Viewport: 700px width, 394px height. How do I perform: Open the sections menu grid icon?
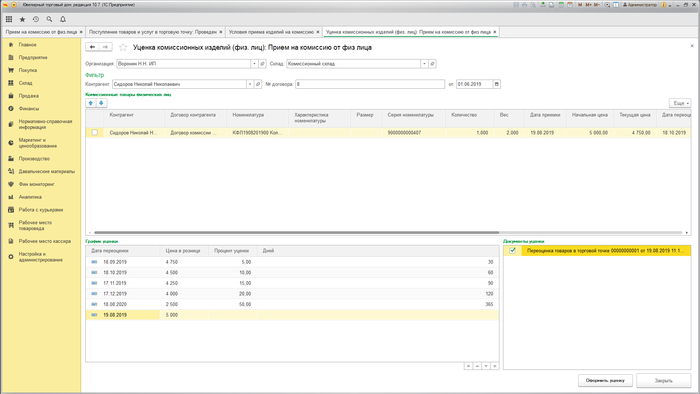9,19
